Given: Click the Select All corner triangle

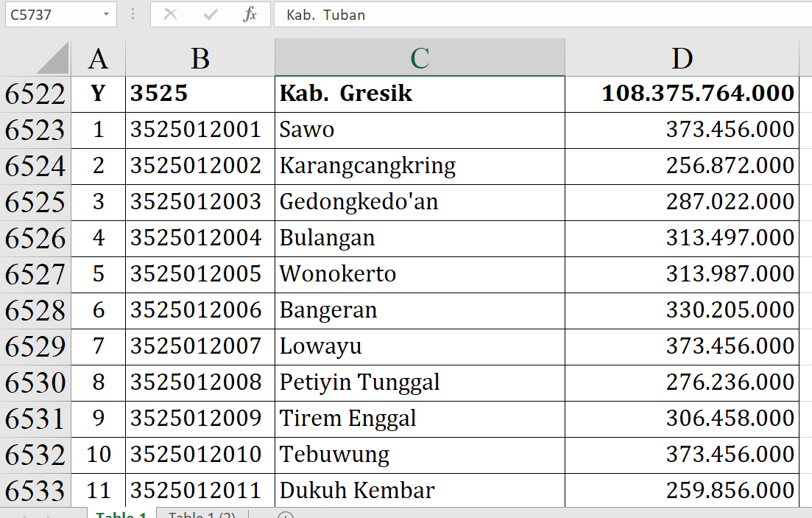Looking at the screenshot, I should [52, 59].
